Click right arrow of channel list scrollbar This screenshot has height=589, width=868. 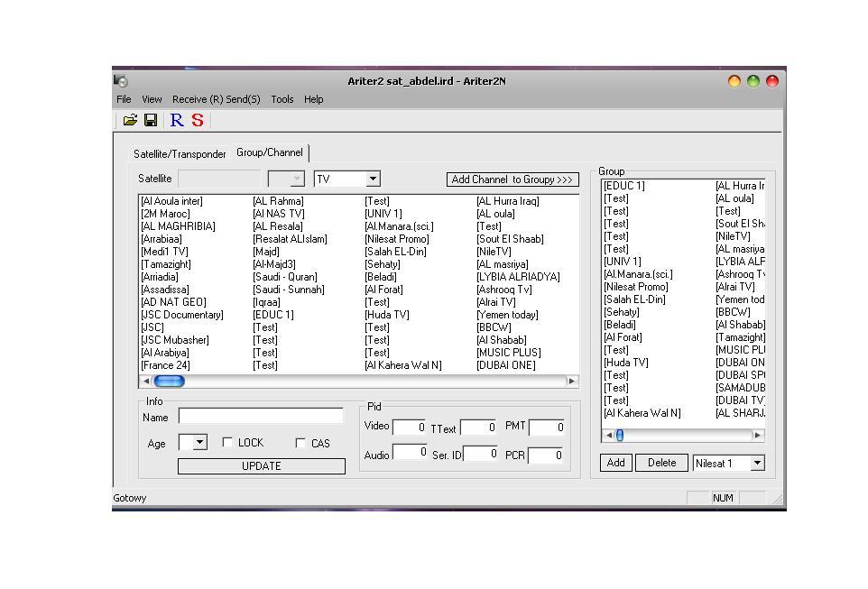pyautogui.click(x=572, y=381)
